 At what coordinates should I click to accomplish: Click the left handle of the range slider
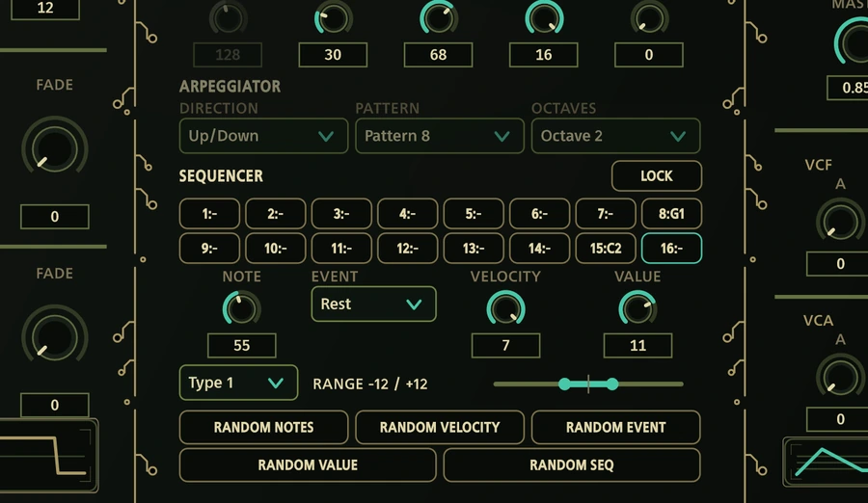point(564,384)
